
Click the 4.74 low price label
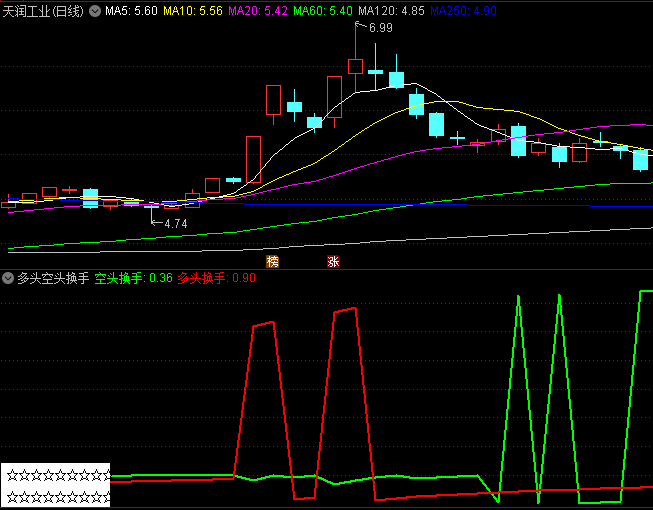pyautogui.click(x=176, y=224)
